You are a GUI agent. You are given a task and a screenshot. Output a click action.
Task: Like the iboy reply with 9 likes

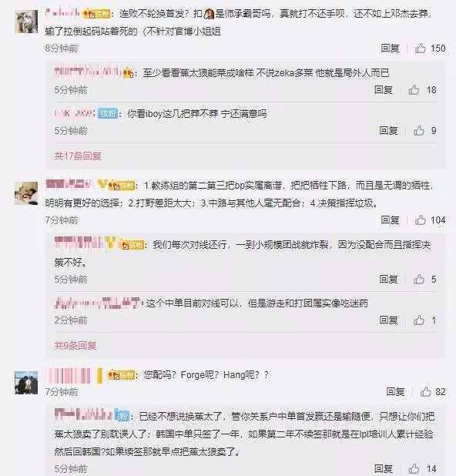pos(419,130)
